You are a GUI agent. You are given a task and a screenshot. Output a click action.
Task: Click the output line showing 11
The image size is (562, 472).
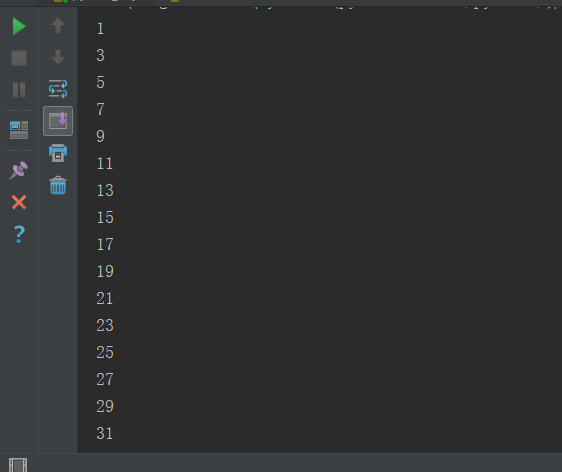click(x=105, y=163)
